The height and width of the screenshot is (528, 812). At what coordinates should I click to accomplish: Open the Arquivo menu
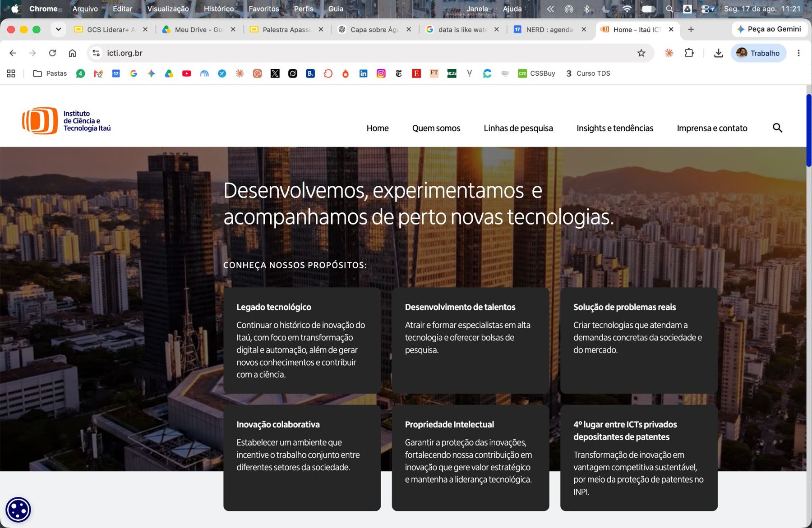click(85, 9)
